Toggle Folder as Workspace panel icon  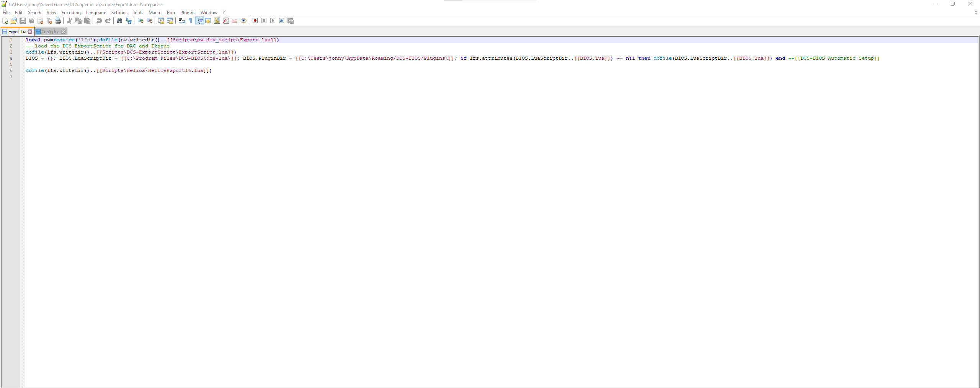235,21
